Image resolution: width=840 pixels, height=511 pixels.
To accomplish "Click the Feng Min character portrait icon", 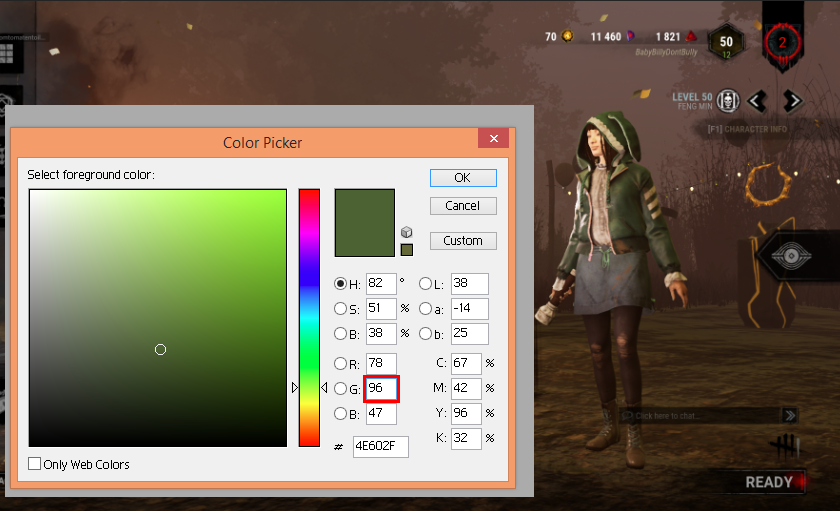I will [728, 100].
